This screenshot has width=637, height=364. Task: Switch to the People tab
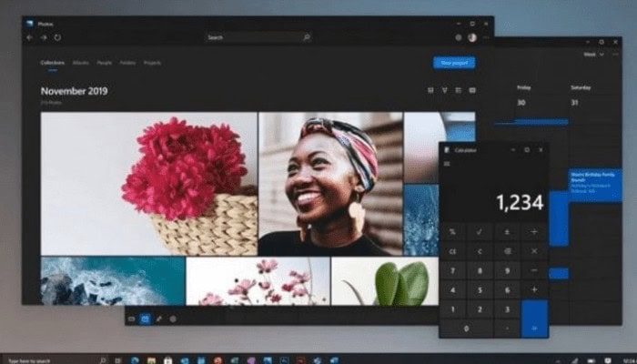pos(104,63)
